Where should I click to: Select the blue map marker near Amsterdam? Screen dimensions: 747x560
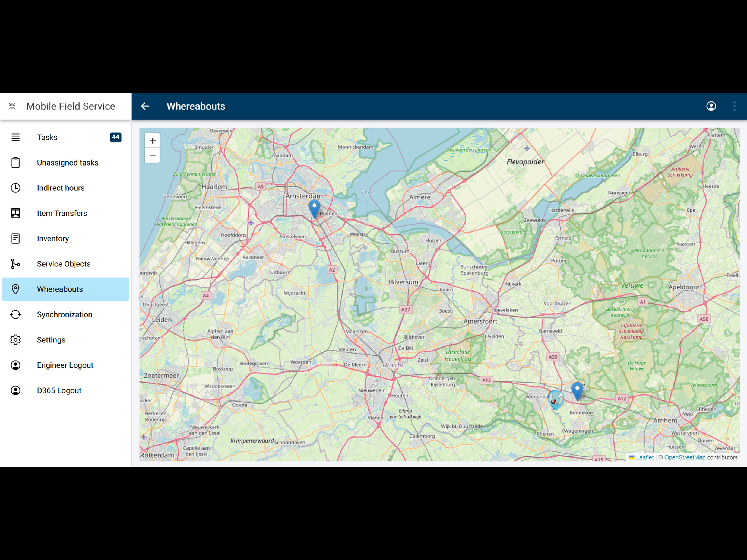(x=314, y=208)
